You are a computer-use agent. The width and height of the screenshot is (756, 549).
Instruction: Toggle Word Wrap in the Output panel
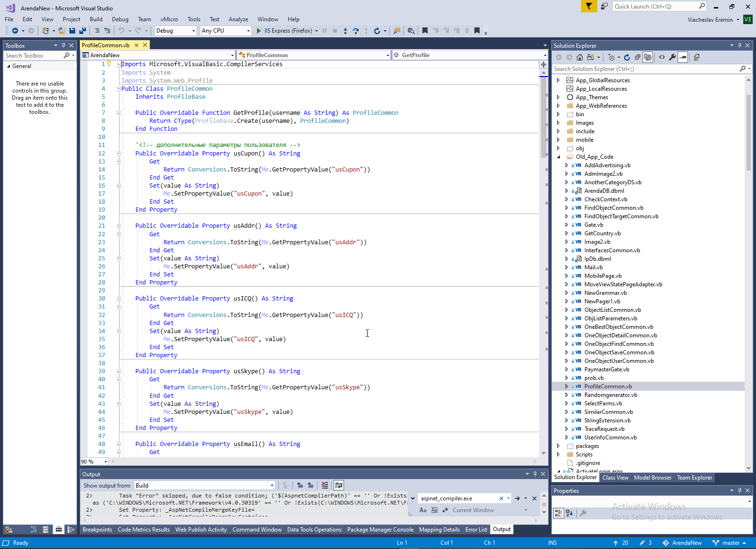339,485
